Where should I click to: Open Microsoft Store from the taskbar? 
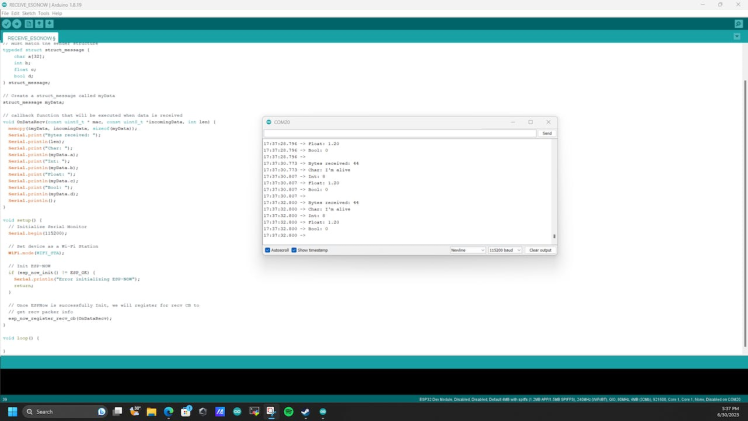[x=186, y=411]
